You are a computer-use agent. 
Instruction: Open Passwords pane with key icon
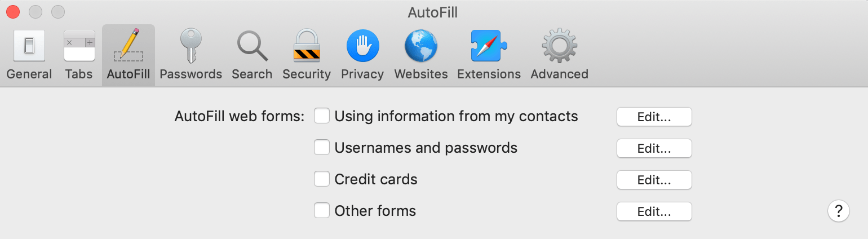pos(191,55)
